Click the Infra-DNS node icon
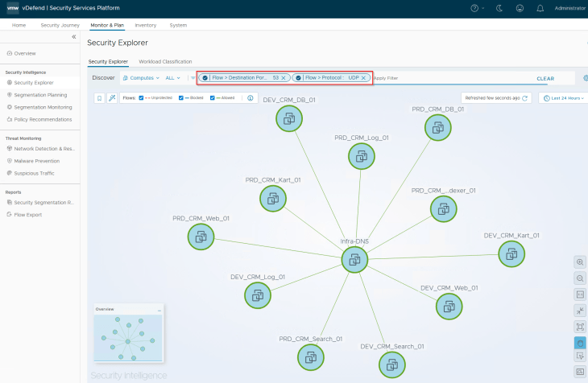Viewport: 588px width, 383px height. coord(354,259)
